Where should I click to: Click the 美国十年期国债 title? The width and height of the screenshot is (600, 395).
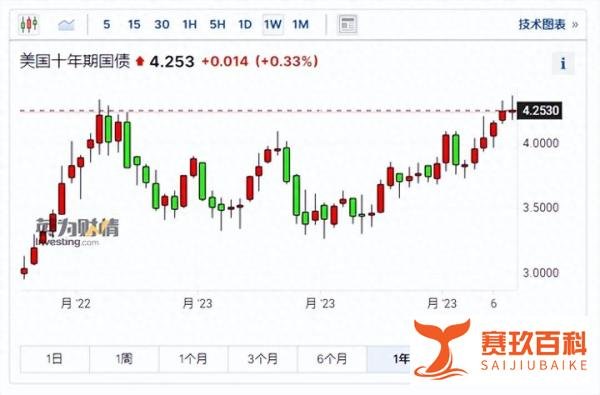pyautogui.click(x=75, y=61)
